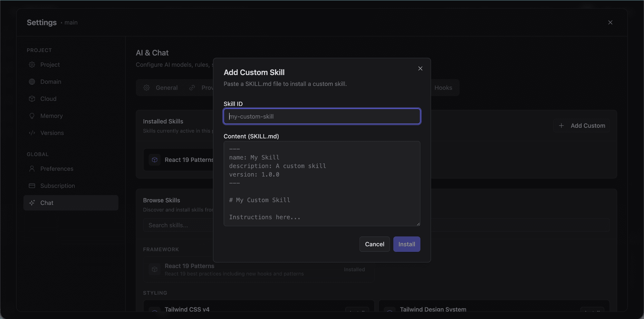Click the Framework React 19 Patterns cube icon
Screen dimensions: 644x319
click(x=155, y=269)
